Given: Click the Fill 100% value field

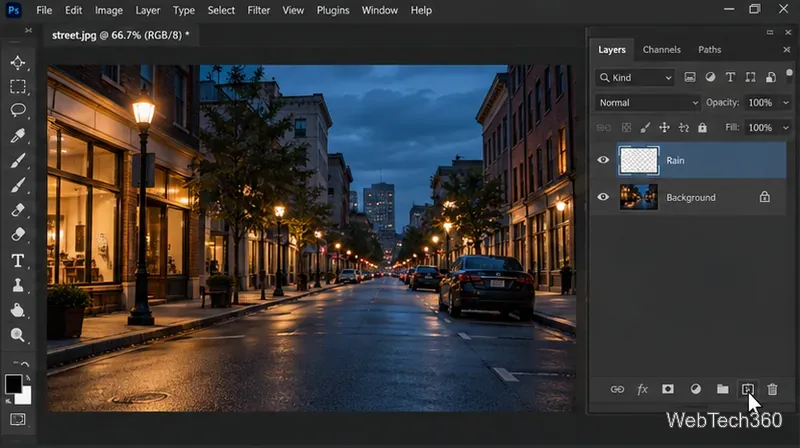Looking at the screenshot, I should 760,128.
